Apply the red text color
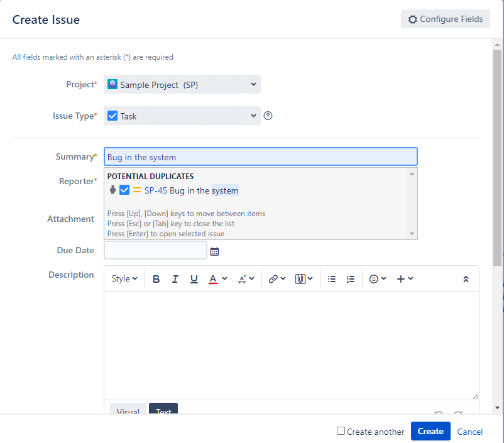This screenshot has height=443, width=504. 213,279
